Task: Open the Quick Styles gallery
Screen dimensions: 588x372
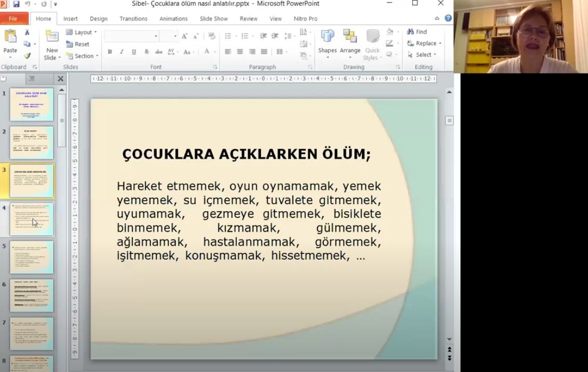Action: [x=373, y=45]
